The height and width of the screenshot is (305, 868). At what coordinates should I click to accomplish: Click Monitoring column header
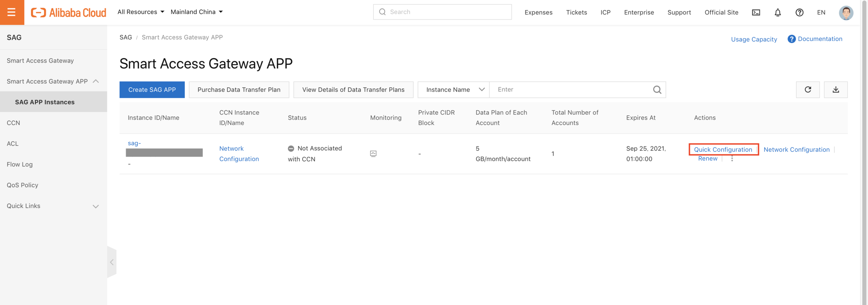click(x=386, y=118)
